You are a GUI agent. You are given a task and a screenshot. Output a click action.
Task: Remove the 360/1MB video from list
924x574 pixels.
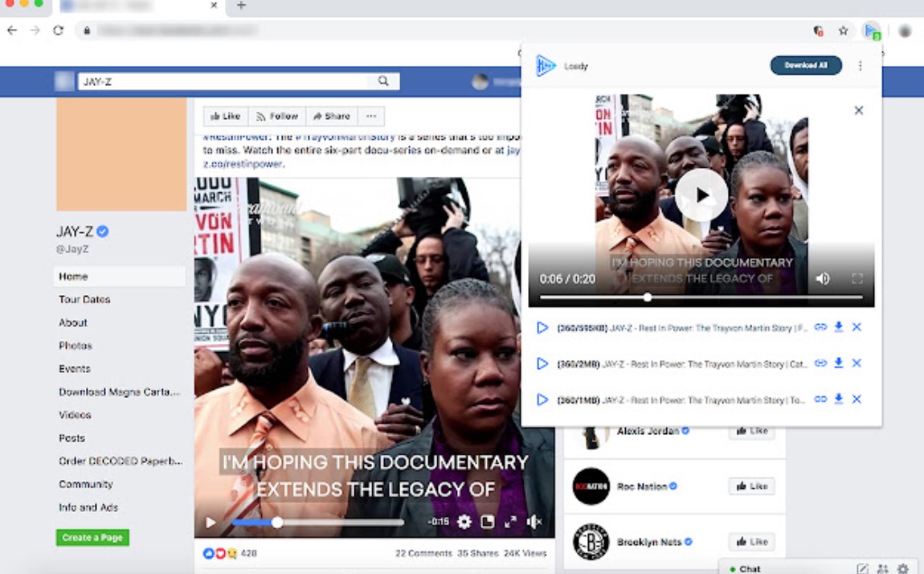click(857, 399)
